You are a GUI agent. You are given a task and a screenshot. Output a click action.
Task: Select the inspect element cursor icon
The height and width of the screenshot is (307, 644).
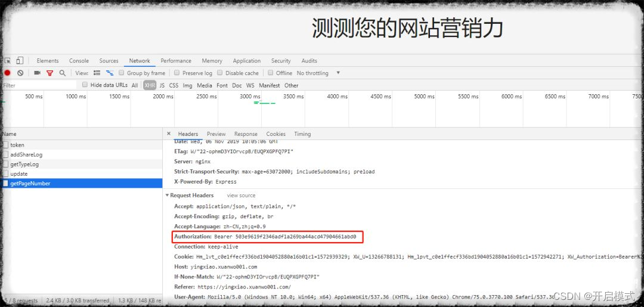[x=7, y=61]
